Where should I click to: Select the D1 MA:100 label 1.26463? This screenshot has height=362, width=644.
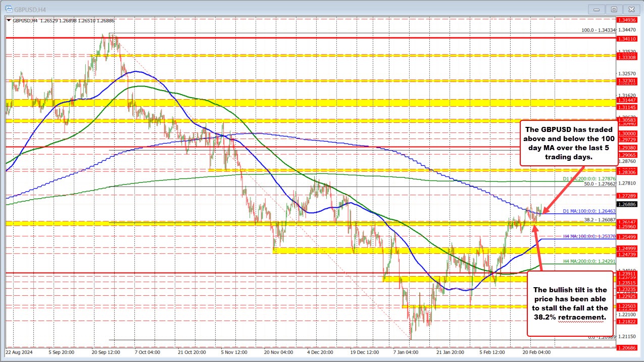click(x=588, y=211)
